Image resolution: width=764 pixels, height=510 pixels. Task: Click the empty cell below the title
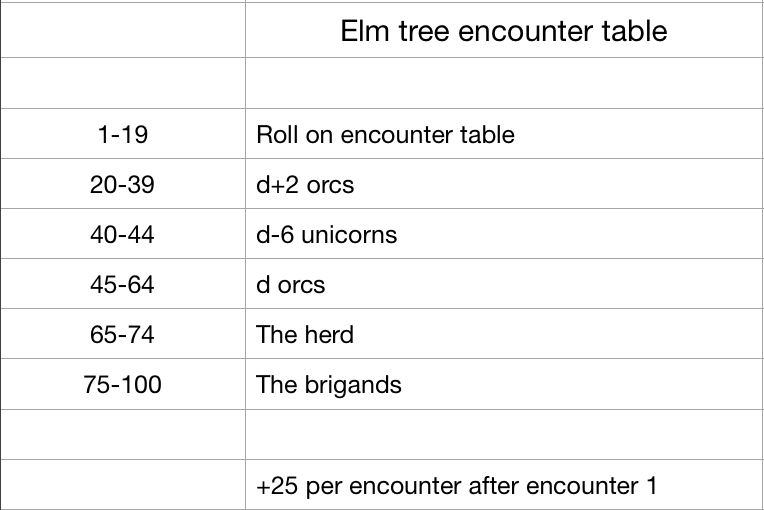click(504, 83)
